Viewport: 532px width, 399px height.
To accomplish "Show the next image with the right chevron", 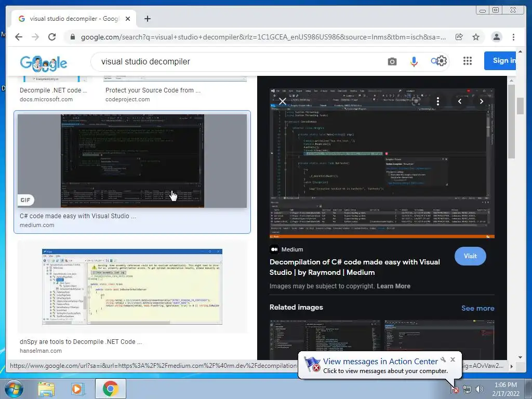I will 482,101.
